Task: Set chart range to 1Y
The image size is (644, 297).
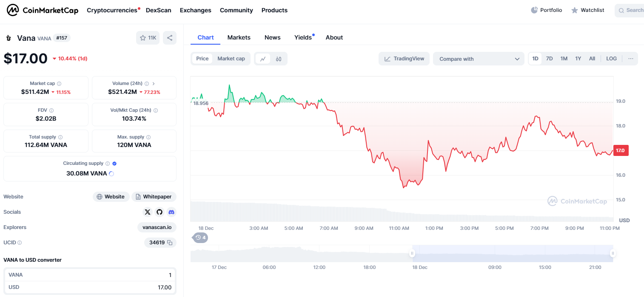Action: click(x=578, y=59)
